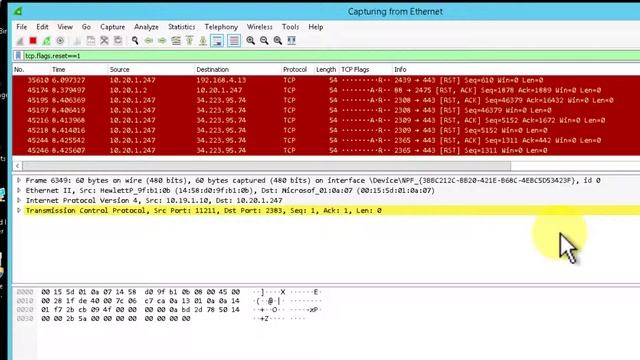Screen dimensions: 640x360
Task: Sort by the TCP Flags column header
Action: click(x=365, y=69)
